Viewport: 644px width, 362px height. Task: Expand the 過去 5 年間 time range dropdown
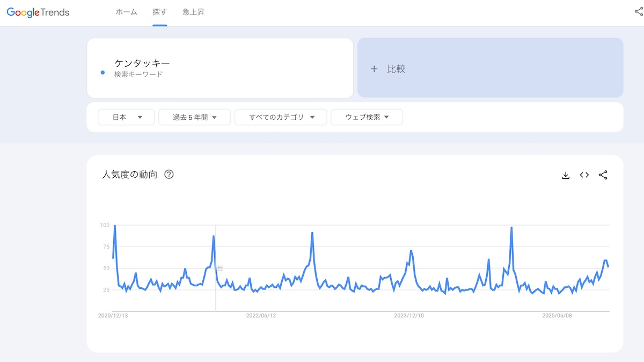click(194, 117)
